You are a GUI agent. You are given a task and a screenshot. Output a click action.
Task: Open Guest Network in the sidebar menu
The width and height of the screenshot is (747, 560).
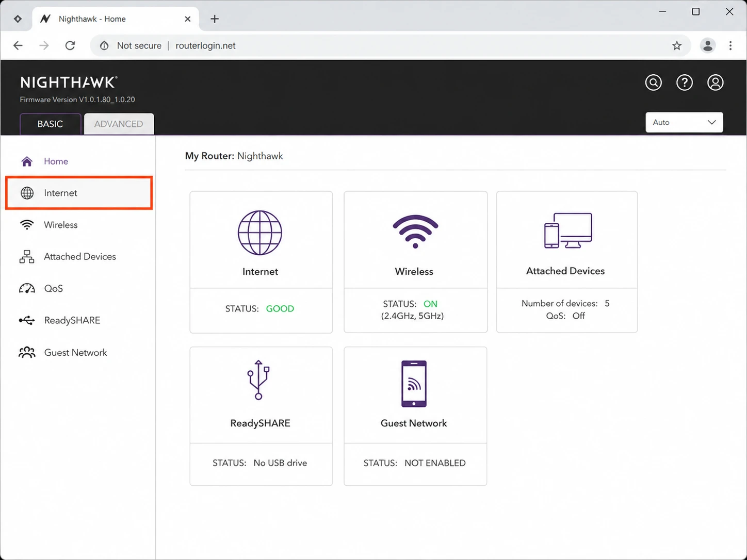click(78, 352)
